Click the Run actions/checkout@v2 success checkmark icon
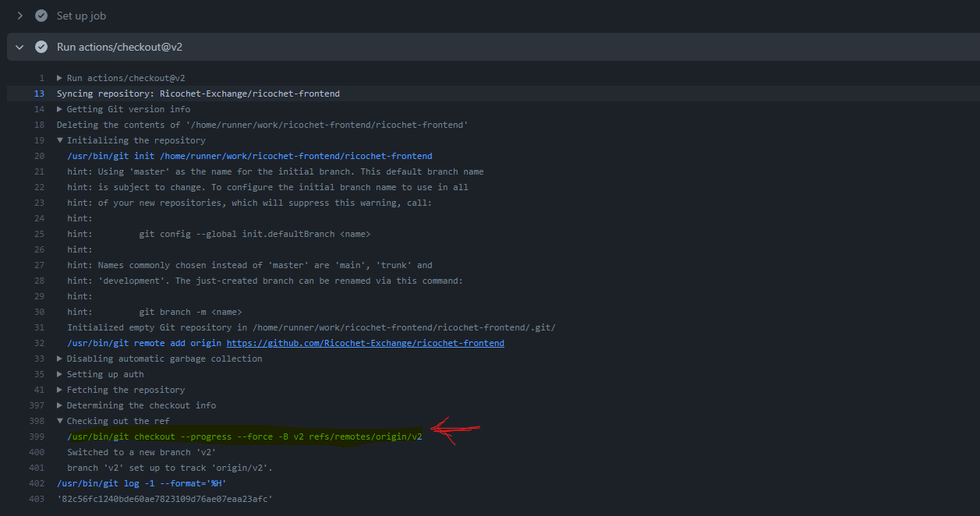Image resolution: width=980 pixels, height=516 pixels. 41,47
